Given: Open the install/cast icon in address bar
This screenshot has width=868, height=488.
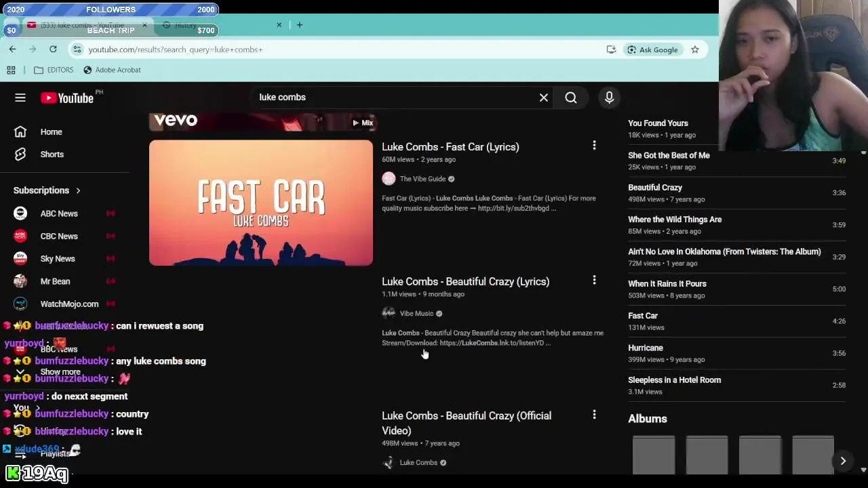Looking at the screenshot, I should (x=611, y=49).
